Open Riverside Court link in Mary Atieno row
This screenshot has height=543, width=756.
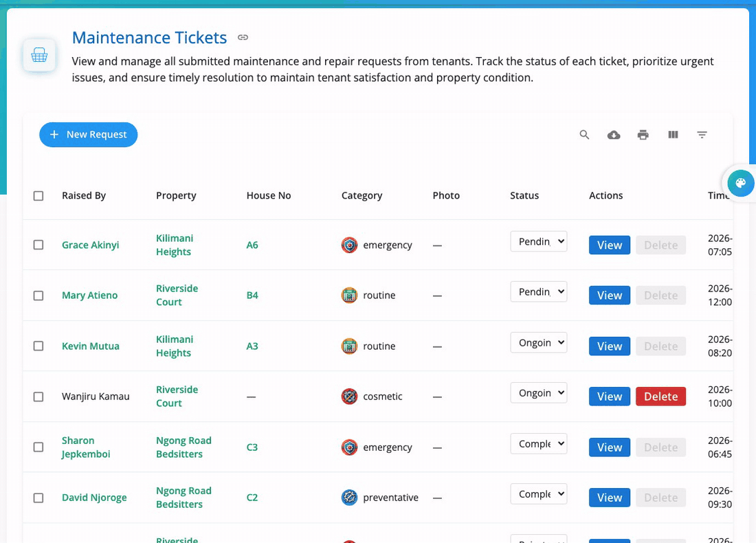(177, 295)
